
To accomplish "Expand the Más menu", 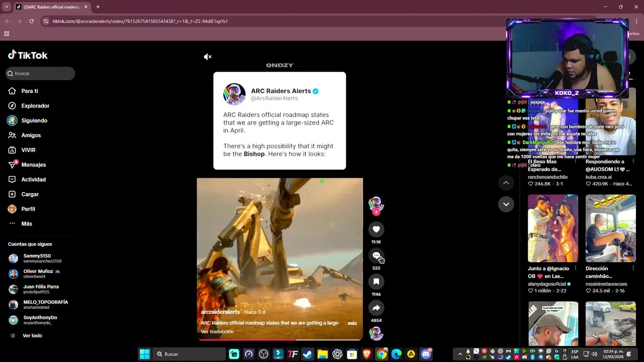I will pos(27,224).
